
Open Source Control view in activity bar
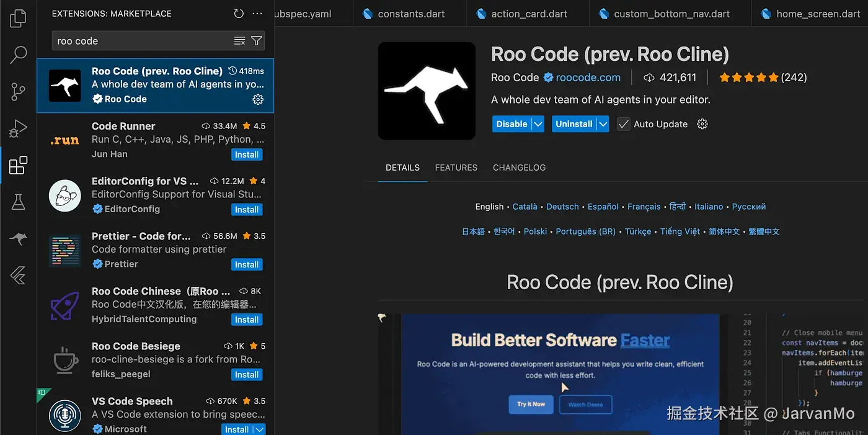(x=18, y=92)
